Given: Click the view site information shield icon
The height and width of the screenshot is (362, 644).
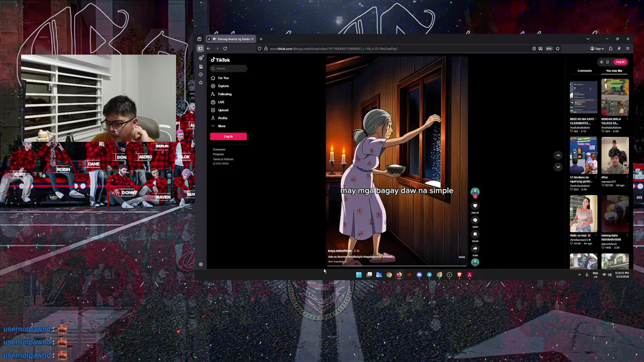Looking at the screenshot, I should [x=259, y=49].
